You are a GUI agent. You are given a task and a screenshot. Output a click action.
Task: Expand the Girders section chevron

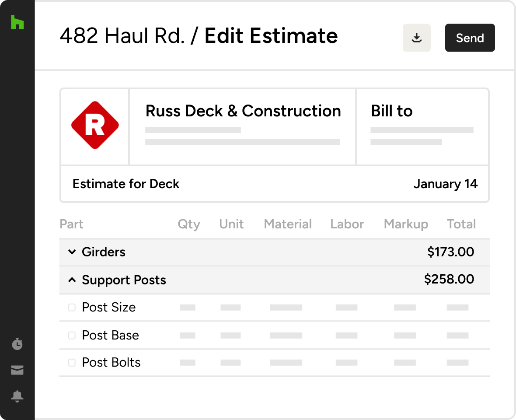(72, 252)
